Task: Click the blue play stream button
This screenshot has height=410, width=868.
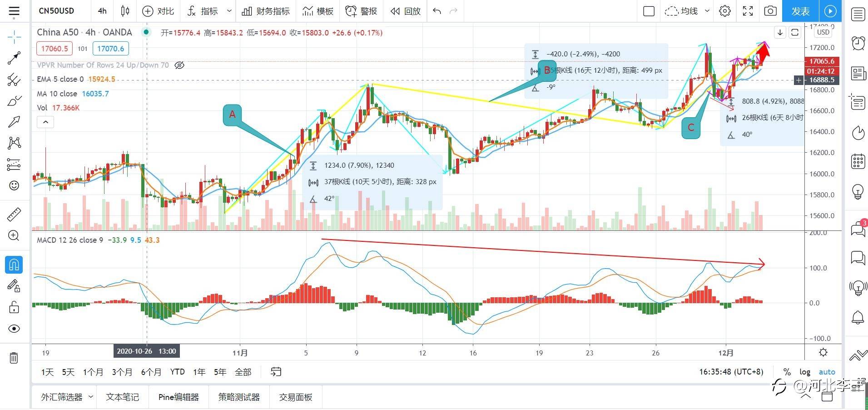Action: pyautogui.click(x=830, y=11)
